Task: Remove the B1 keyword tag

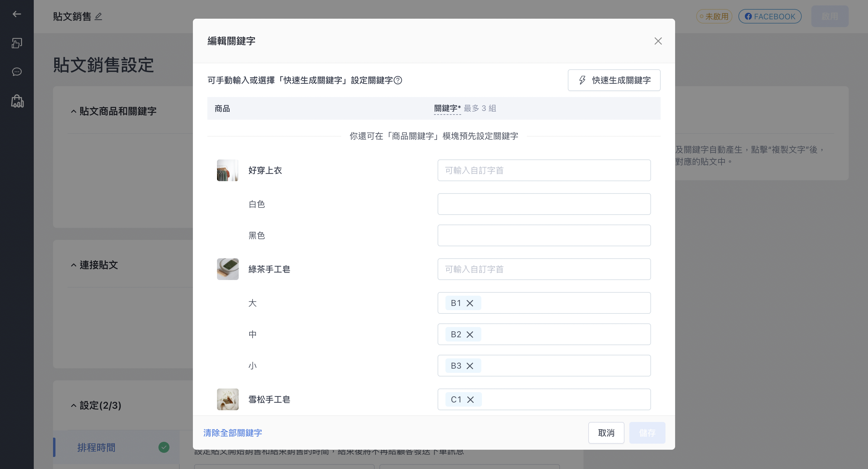Action: 470,303
